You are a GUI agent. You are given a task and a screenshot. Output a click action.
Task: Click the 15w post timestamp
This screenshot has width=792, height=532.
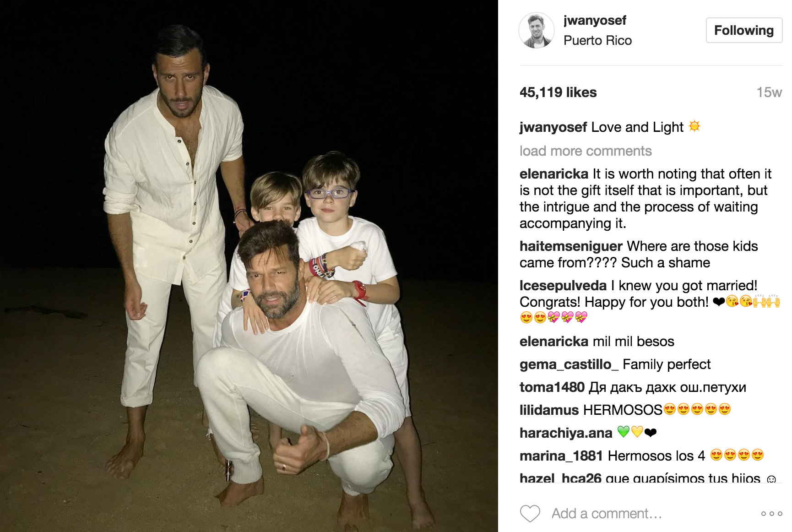(x=769, y=92)
